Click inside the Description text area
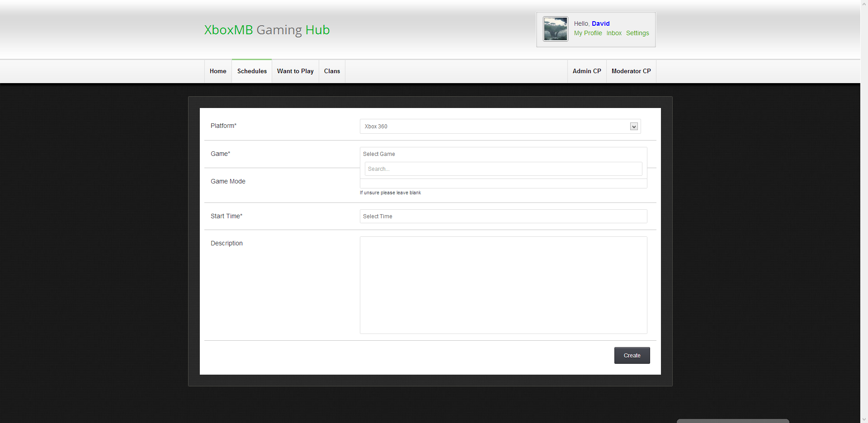The height and width of the screenshot is (423, 868). point(503,285)
